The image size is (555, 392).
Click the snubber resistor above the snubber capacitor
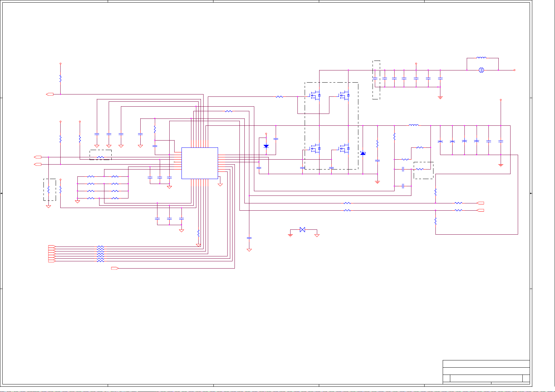tap(377, 144)
